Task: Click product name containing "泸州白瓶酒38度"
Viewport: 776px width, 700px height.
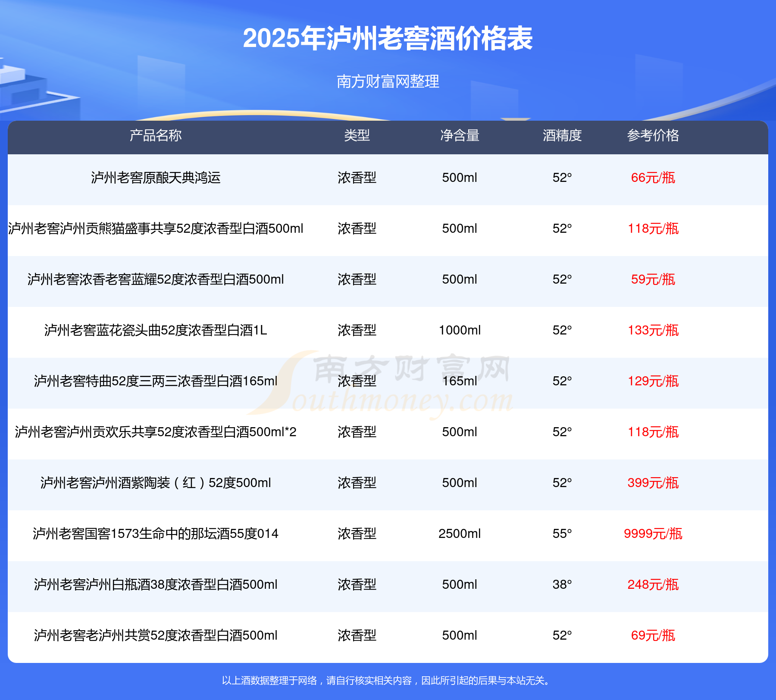Action: tap(156, 584)
